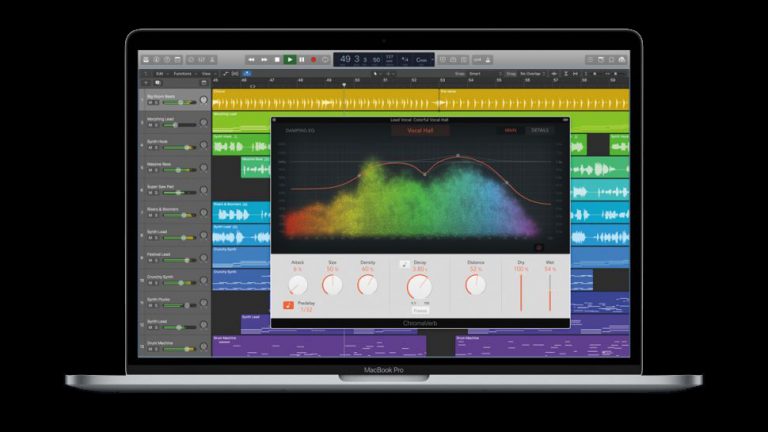Click the Distance knob
The image size is (768, 432).
[x=475, y=285]
